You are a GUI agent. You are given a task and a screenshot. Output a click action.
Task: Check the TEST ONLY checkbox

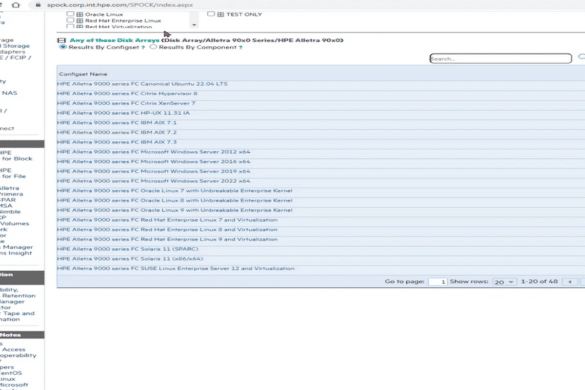click(x=211, y=14)
